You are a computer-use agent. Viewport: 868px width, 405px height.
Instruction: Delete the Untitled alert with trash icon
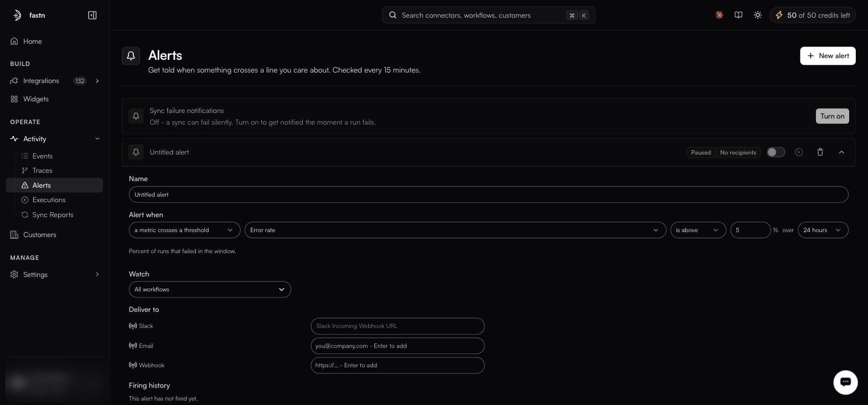point(820,152)
